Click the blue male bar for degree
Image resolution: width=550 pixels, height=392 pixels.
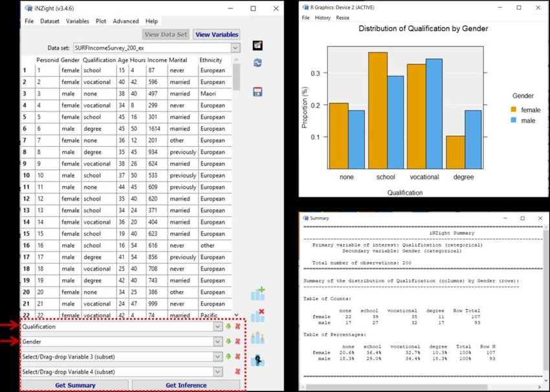tap(473, 140)
